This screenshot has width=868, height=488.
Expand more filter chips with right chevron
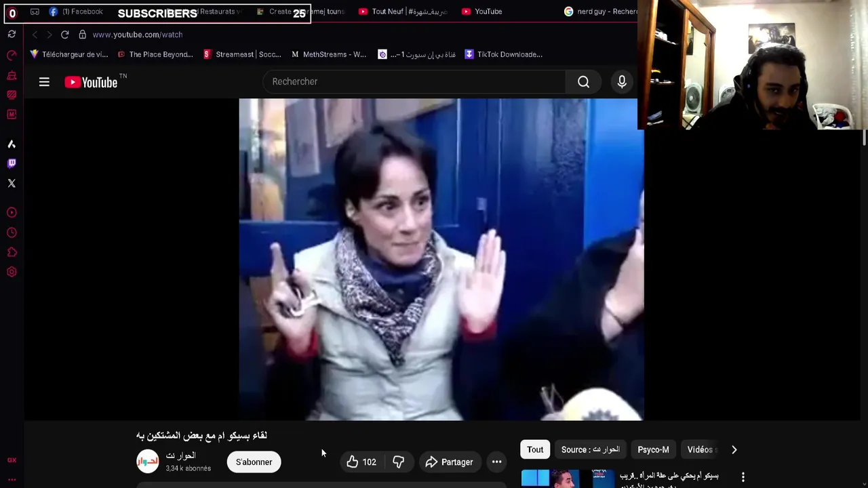[x=734, y=449]
